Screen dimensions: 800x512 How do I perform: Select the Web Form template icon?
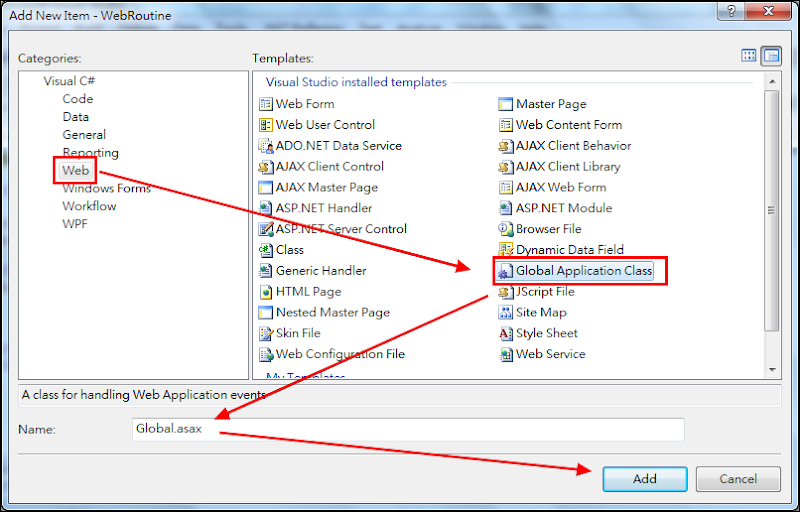coord(265,104)
